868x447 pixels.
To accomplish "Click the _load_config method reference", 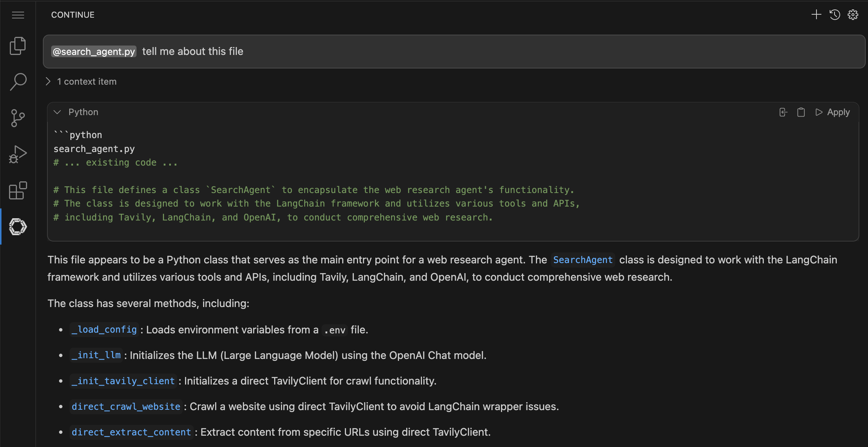I will click(x=104, y=330).
